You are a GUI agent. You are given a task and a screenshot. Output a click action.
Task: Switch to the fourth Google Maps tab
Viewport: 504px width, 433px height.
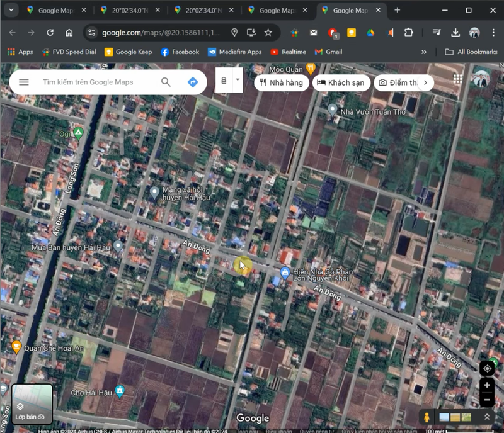pos(277,10)
